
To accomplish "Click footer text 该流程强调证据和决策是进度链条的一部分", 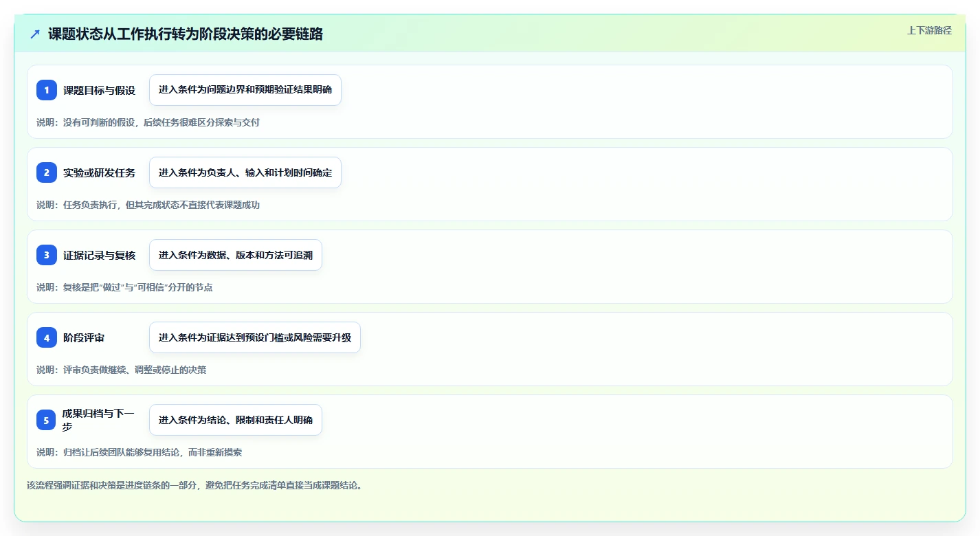I will click(x=112, y=485).
